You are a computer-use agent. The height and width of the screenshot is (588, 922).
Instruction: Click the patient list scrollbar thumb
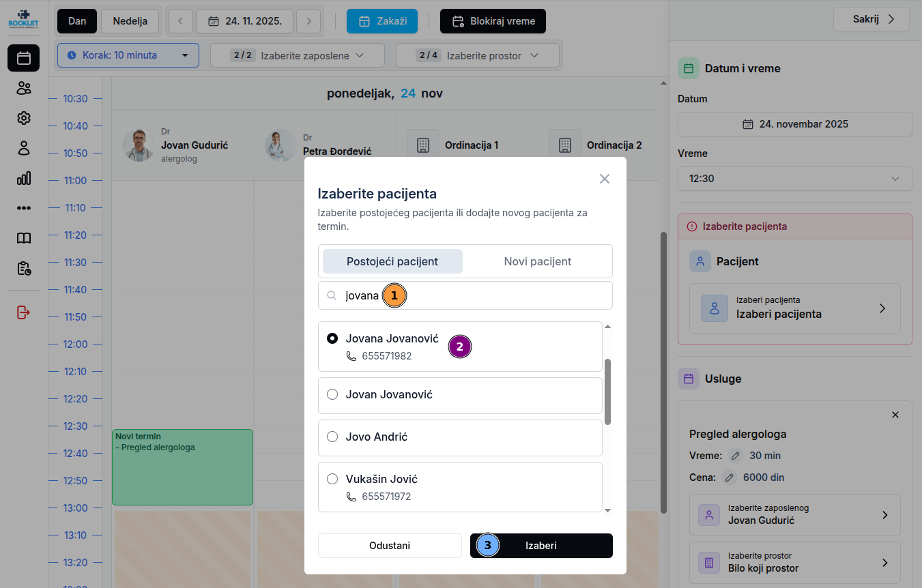pyautogui.click(x=607, y=392)
